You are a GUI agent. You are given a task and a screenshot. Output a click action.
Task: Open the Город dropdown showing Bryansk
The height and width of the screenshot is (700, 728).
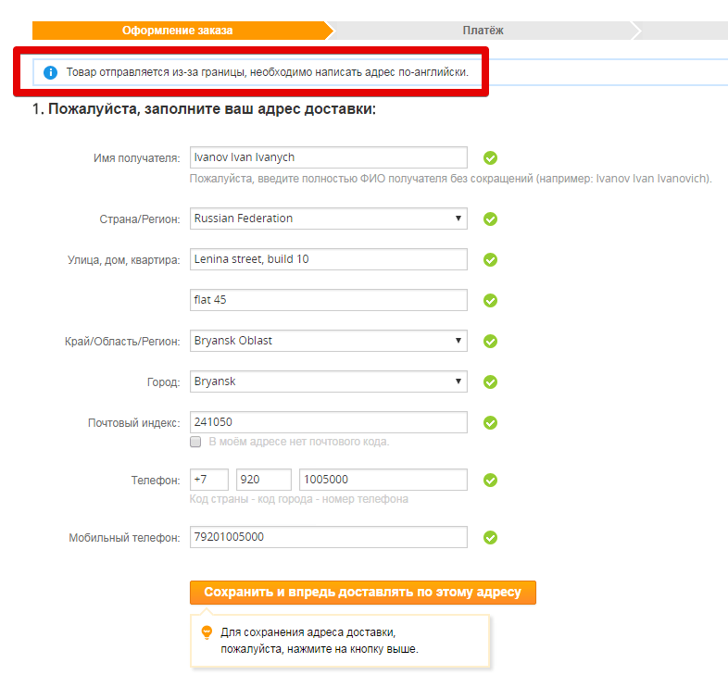[x=328, y=381]
